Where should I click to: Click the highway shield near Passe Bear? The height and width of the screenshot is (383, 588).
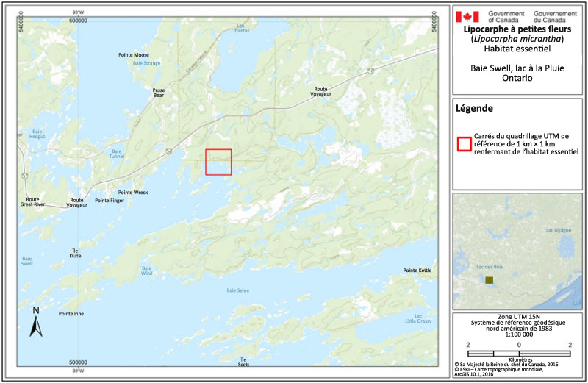tap(168, 150)
